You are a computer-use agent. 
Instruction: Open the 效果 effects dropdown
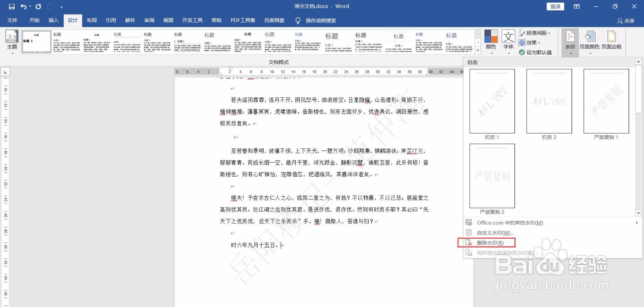(x=530, y=43)
